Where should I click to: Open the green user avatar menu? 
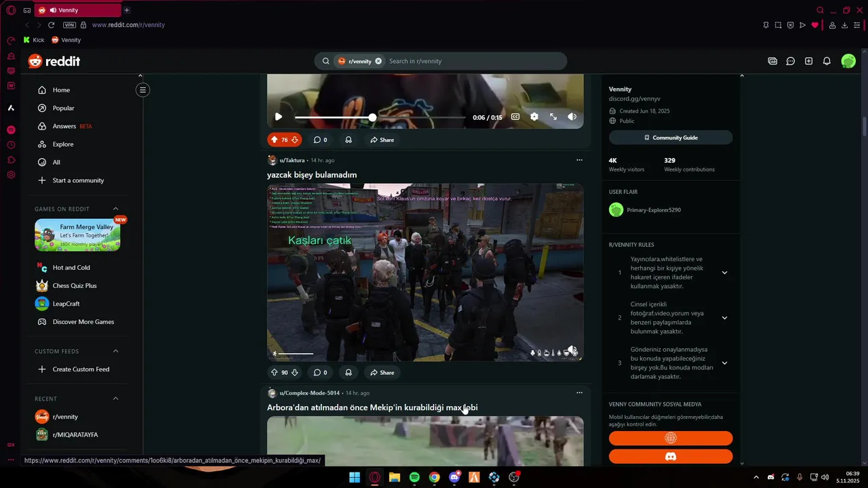848,61
